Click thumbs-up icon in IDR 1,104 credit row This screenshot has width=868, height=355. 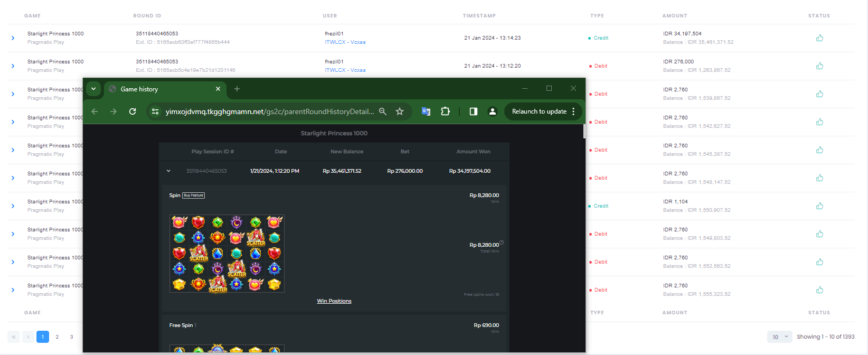pyautogui.click(x=819, y=206)
